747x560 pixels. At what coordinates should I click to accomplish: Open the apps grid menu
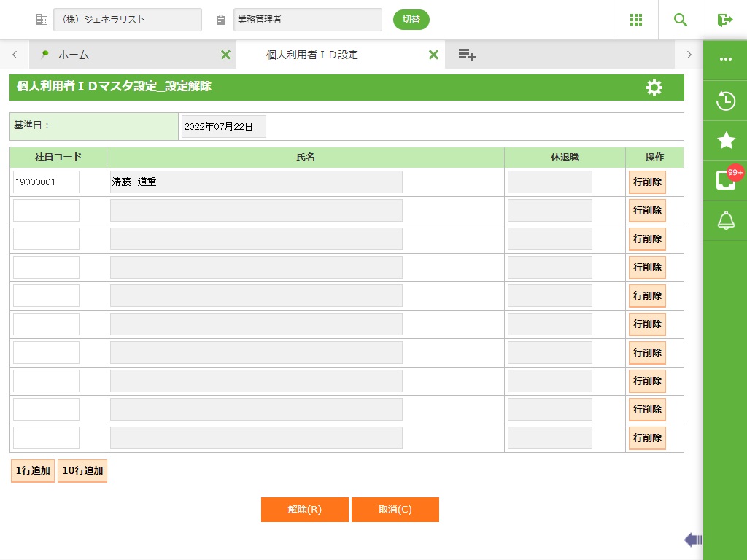(635, 20)
